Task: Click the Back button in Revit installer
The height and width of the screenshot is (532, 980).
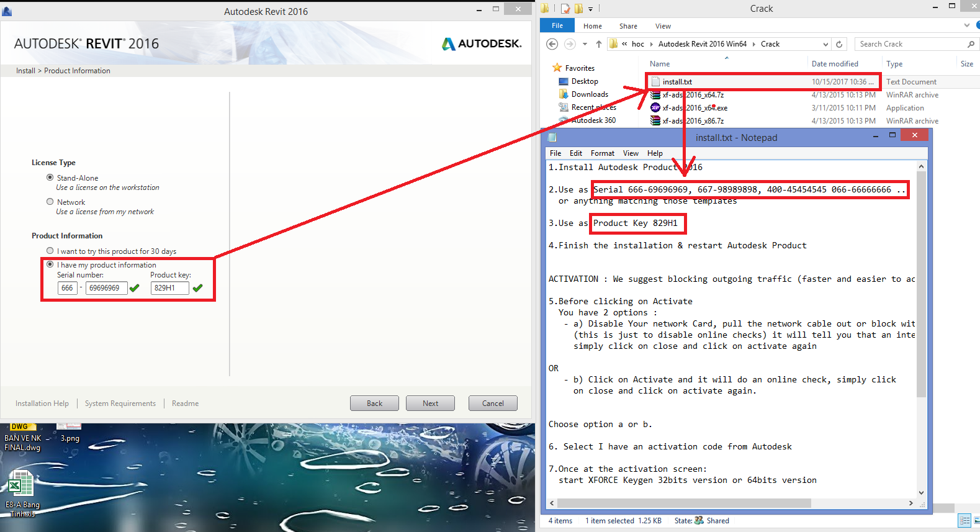Action: pos(374,404)
